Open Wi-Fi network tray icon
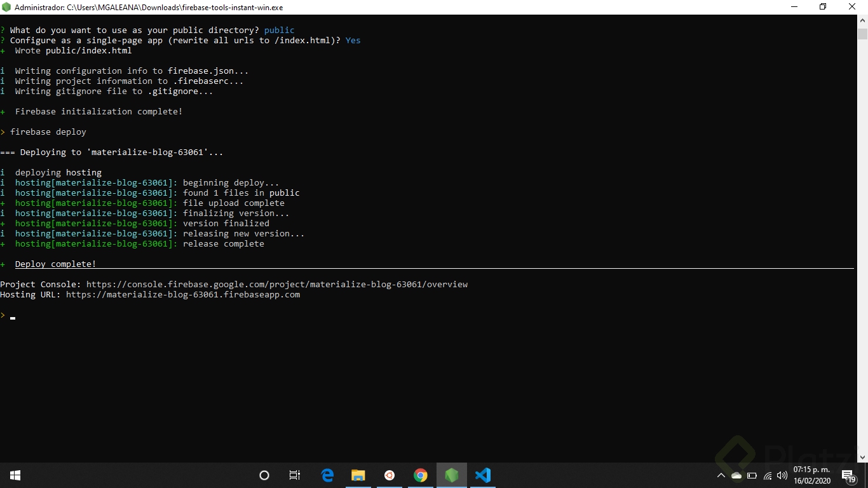Viewport: 868px width, 488px height. point(768,475)
